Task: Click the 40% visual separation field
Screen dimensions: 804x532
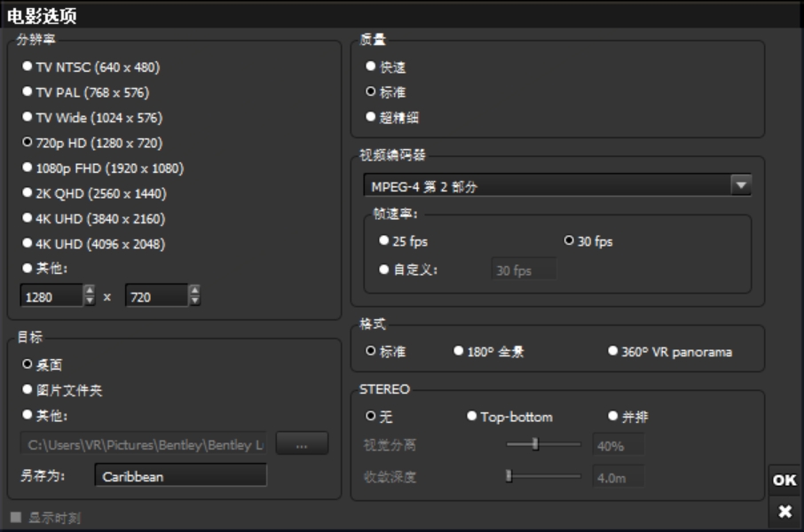Action: (x=618, y=445)
